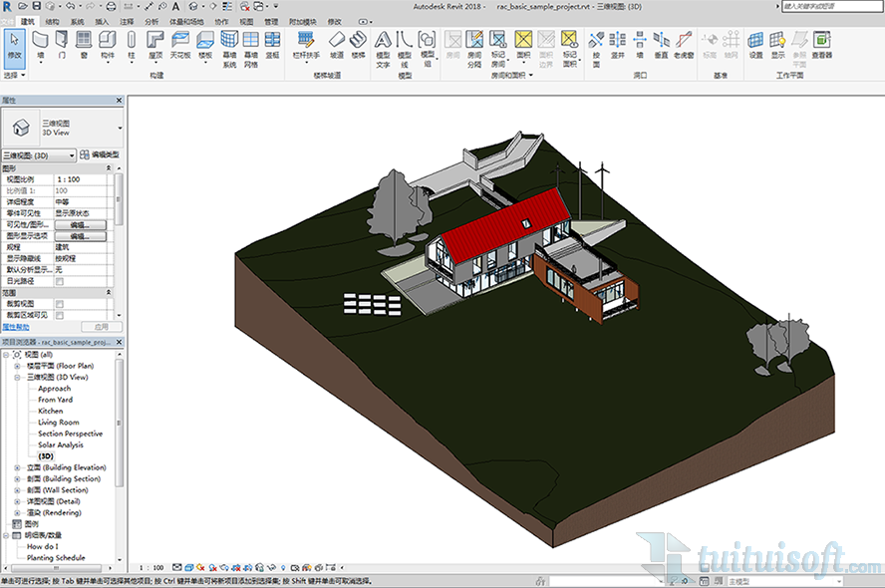Open the 属性帮助 (Properties Help) link

click(16, 326)
